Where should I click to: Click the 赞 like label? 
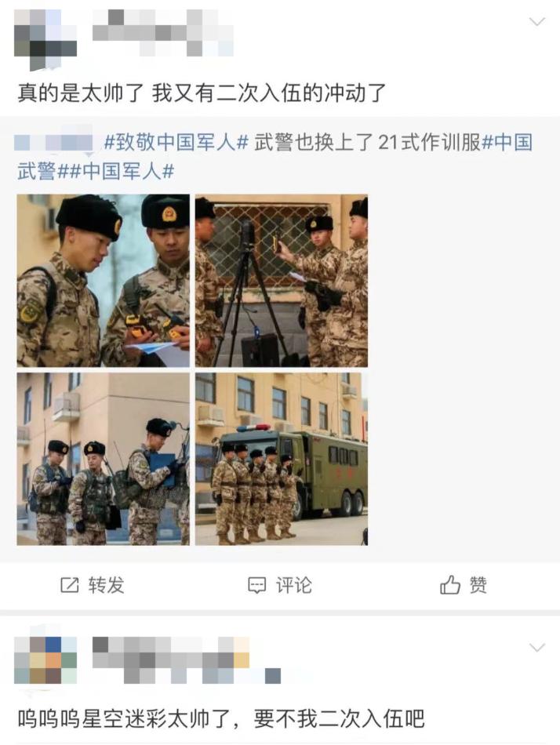coord(478,585)
